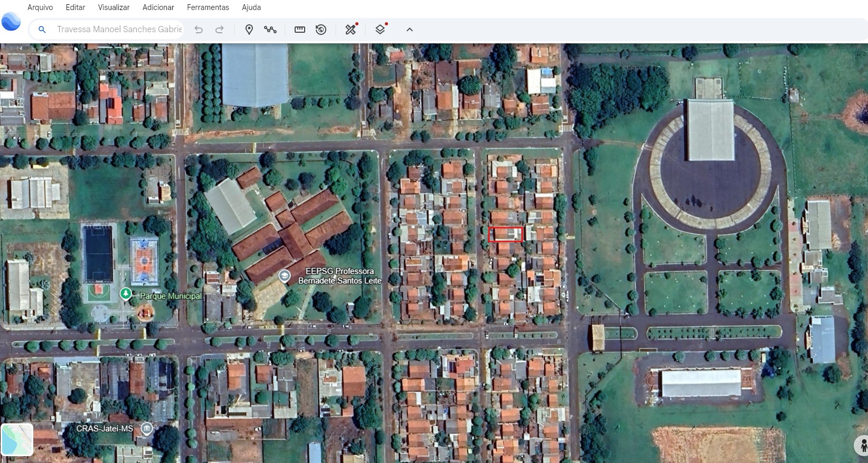Open the Editar menu
This screenshot has width=868, height=463.
[x=76, y=7]
